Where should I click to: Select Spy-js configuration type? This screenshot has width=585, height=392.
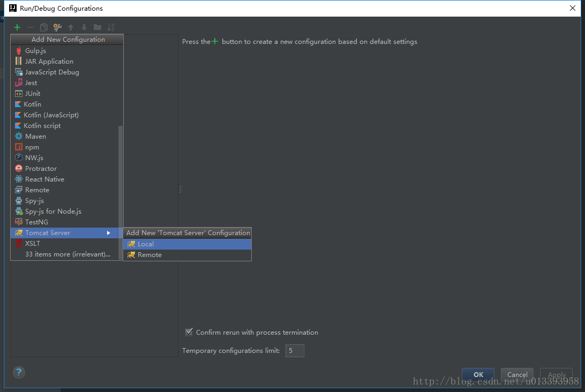click(65, 201)
